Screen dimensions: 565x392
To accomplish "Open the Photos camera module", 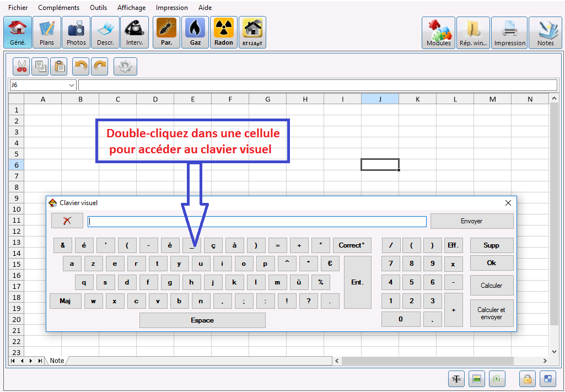I will point(76,33).
